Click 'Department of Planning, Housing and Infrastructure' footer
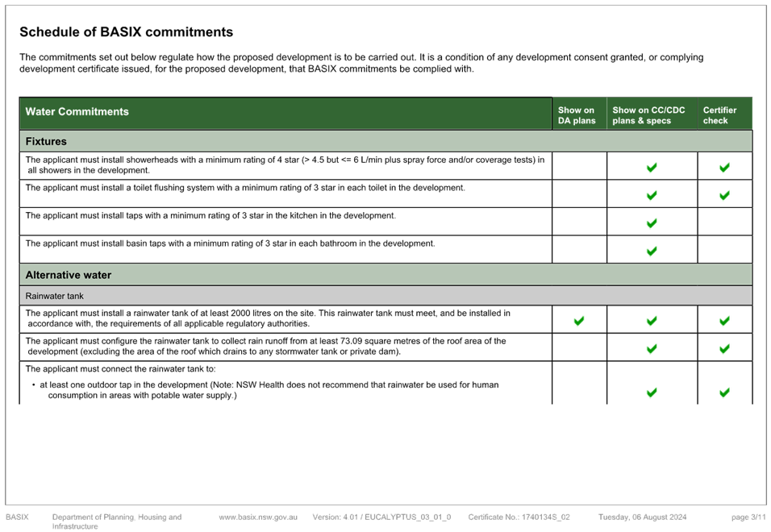The height and width of the screenshot is (532, 771). (116, 522)
